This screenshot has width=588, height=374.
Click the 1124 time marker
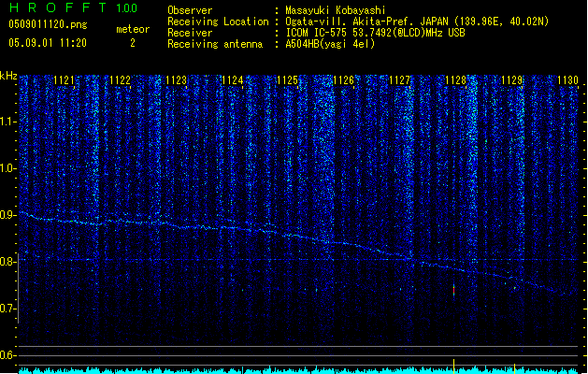(232, 80)
